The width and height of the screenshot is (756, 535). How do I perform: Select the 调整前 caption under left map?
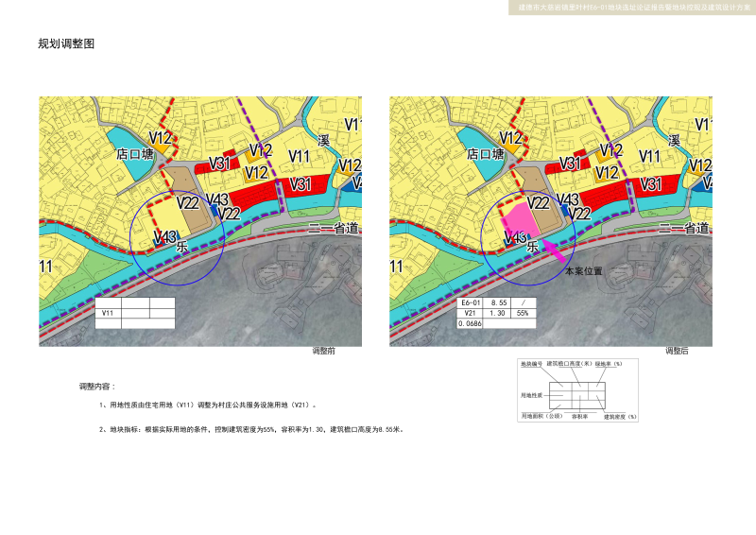323,351
